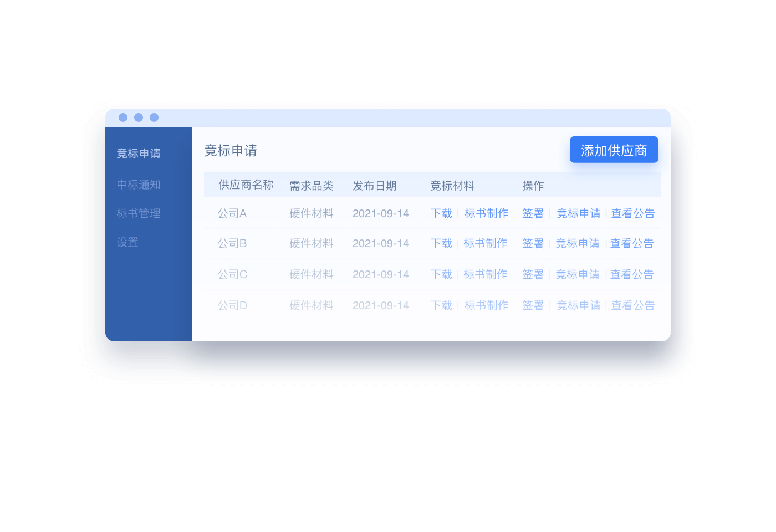The width and height of the screenshot is (776, 532).
Task: Click 硬件材料 cell in 公司A row
Action: 312,213
